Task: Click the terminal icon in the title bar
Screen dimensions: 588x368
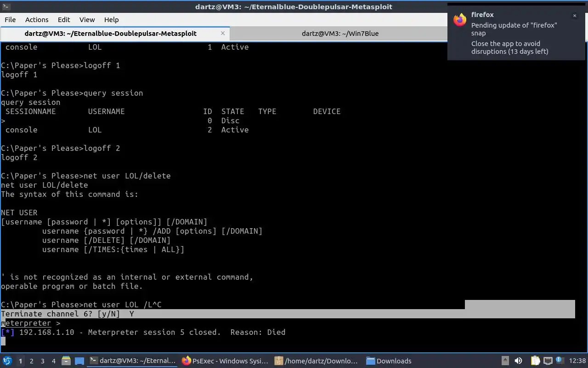Action: pos(6,6)
